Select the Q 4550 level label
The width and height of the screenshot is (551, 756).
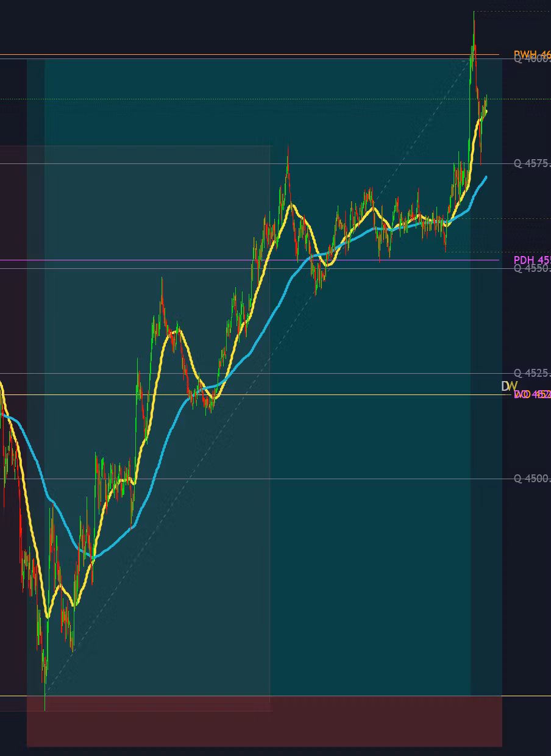[x=531, y=269]
